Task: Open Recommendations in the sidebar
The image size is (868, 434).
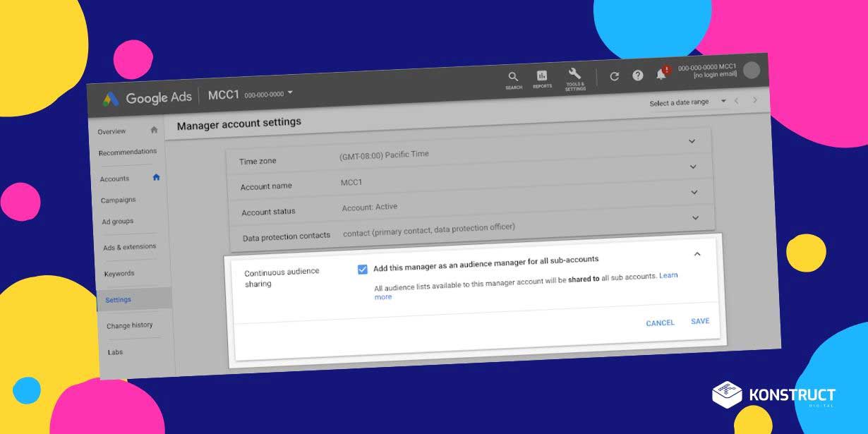Action: pyautogui.click(x=128, y=152)
